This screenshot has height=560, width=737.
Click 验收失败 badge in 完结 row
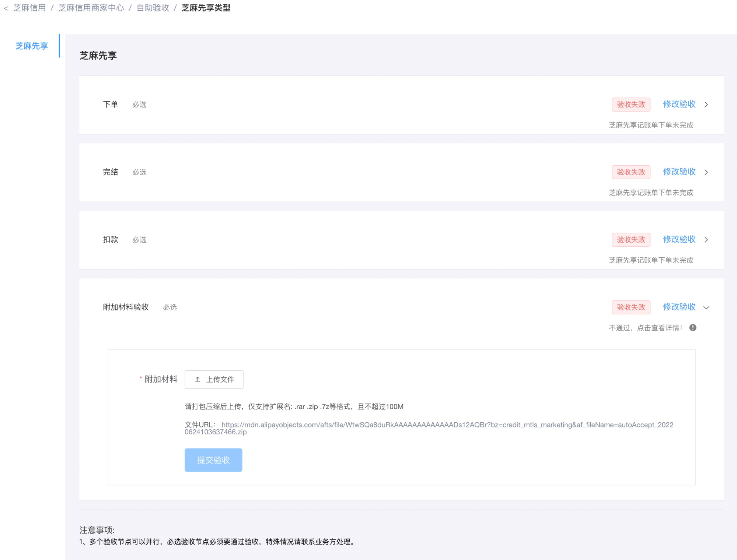pos(631,172)
